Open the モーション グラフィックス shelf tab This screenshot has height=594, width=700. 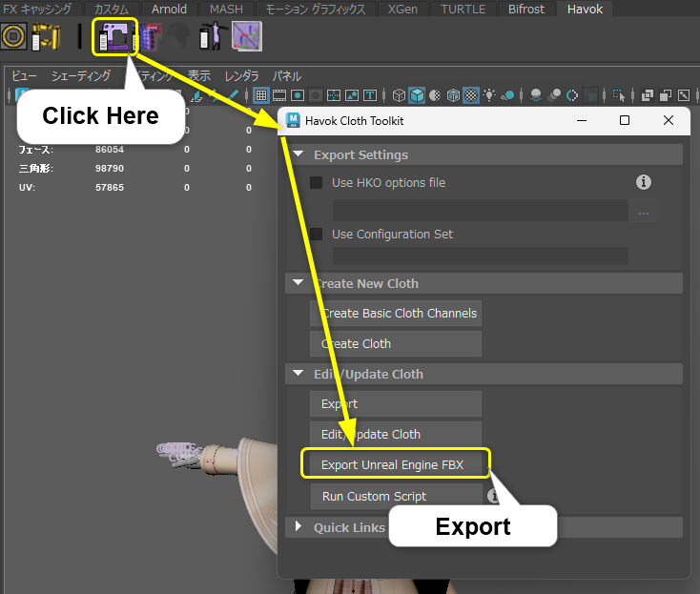tap(315, 9)
